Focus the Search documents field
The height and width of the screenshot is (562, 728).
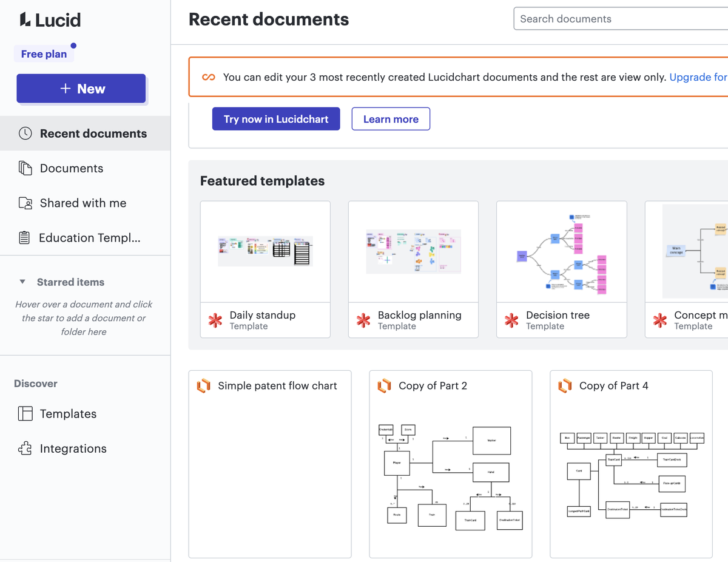(619, 19)
